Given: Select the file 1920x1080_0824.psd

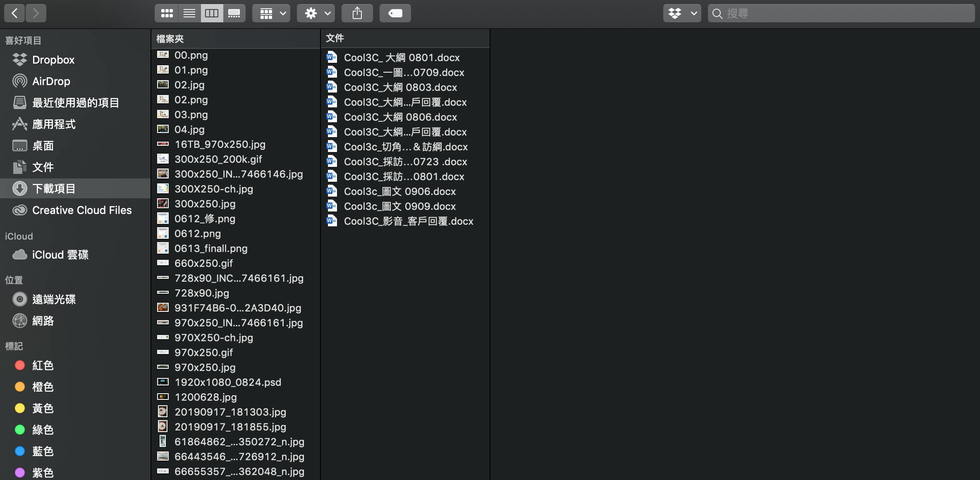Looking at the screenshot, I should tap(227, 383).
